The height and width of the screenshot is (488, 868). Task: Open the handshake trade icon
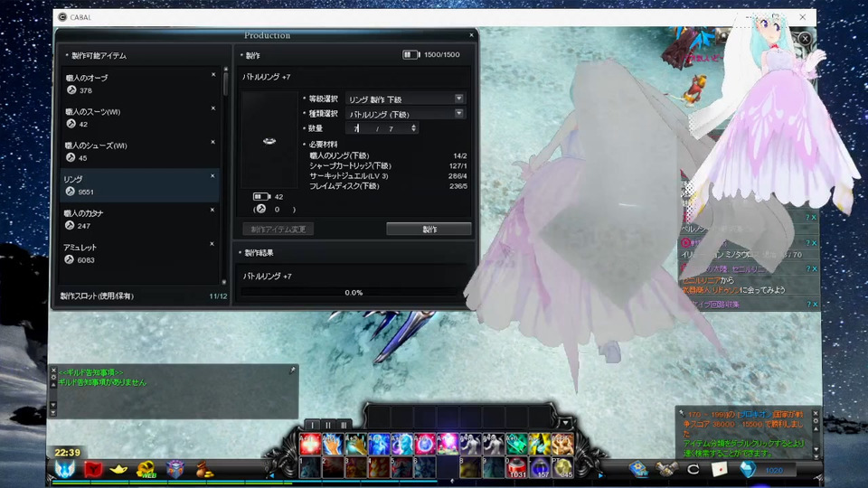(x=666, y=469)
